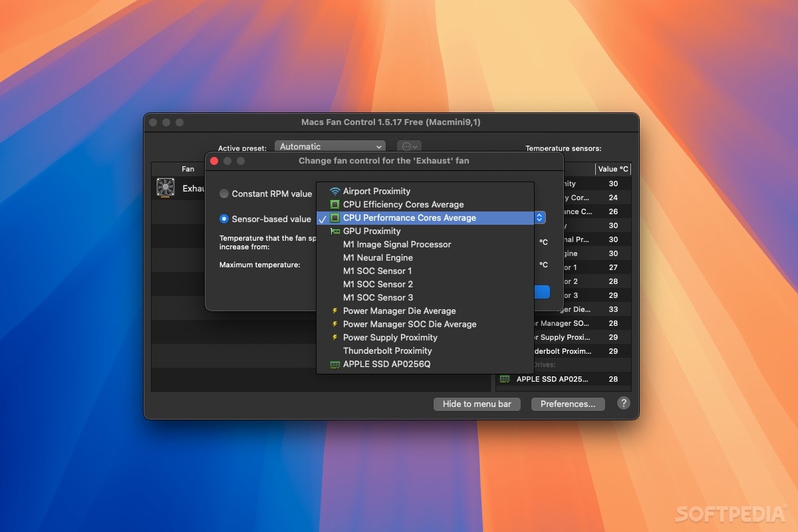Click sensor value 33 in temperature list
Viewport: 798px width, 532px height.
[x=613, y=309]
